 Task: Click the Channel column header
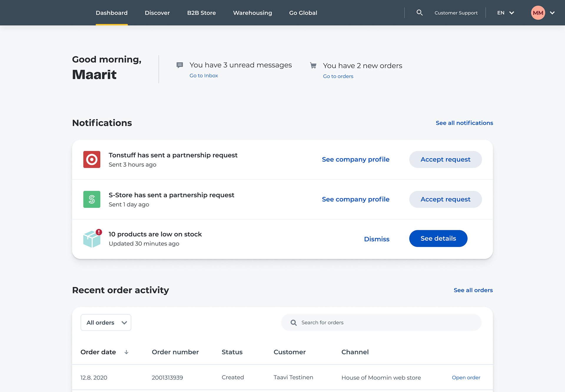(355, 352)
